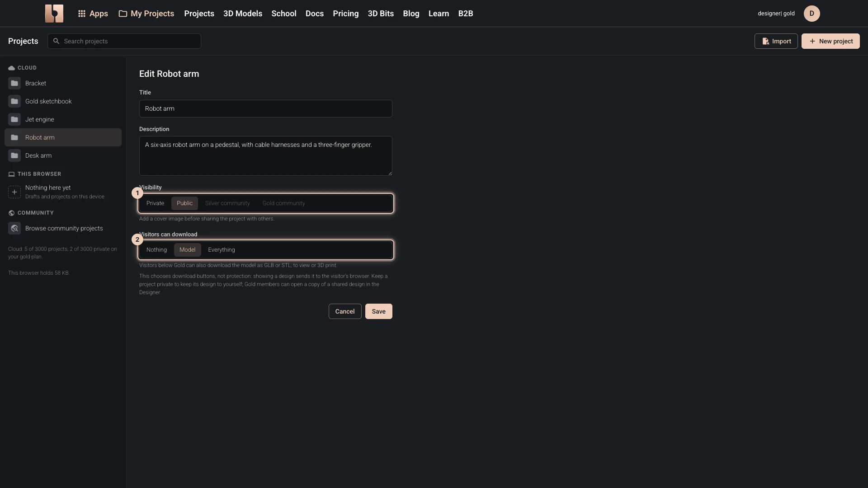Choose Gold community visibility
Viewport: 868px width, 488px height.
coord(283,203)
